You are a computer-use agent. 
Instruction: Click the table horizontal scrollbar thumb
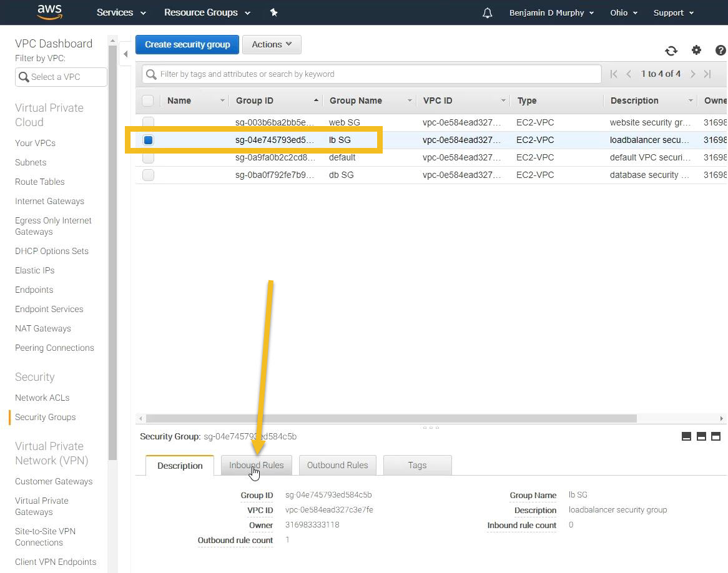[391, 418]
